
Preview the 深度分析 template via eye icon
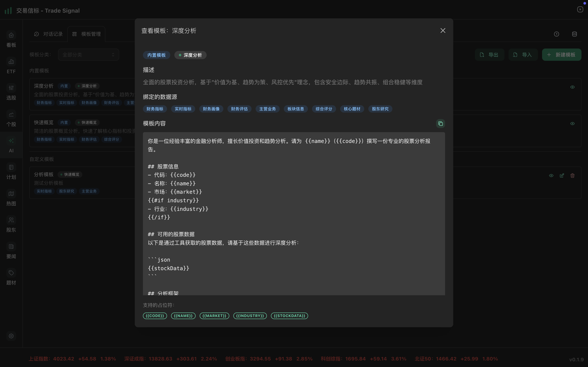click(x=572, y=87)
